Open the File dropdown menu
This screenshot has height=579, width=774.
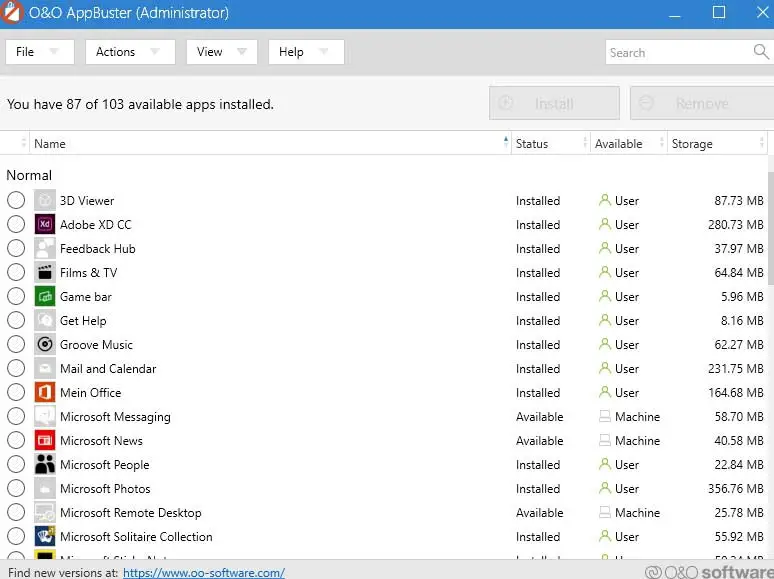click(x=39, y=52)
